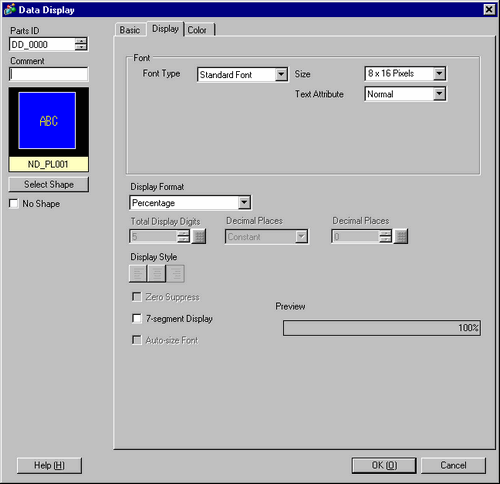Click the blue ABC shape preview thumbnail
This screenshot has width=500, height=484.
pos(47,121)
